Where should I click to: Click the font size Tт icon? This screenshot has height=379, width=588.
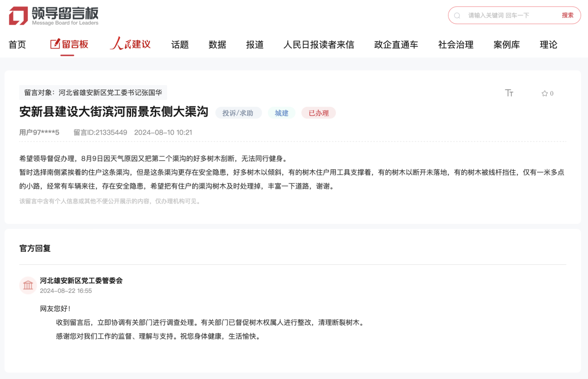(509, 93)
